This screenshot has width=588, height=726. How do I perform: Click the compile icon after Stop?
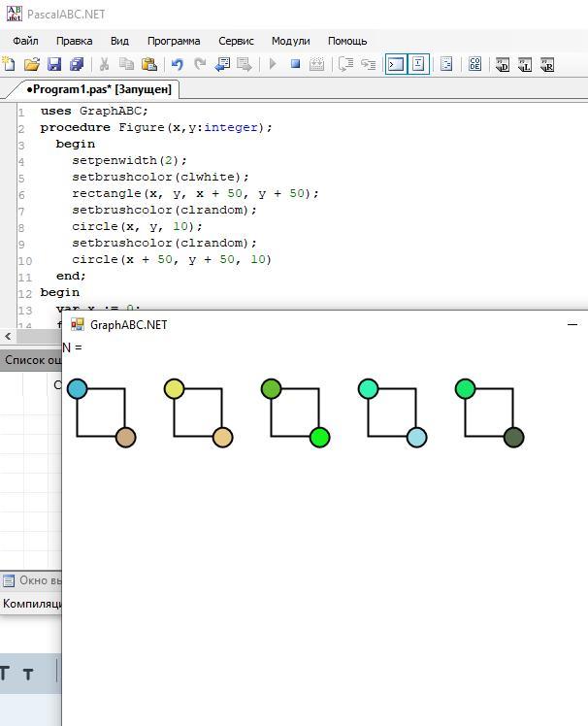[316, 64]
